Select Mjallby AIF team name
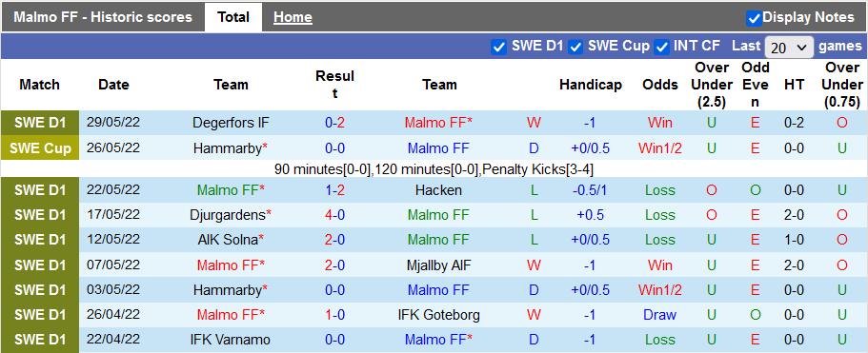Screen dimensions: 868x353 click(438, 265)
